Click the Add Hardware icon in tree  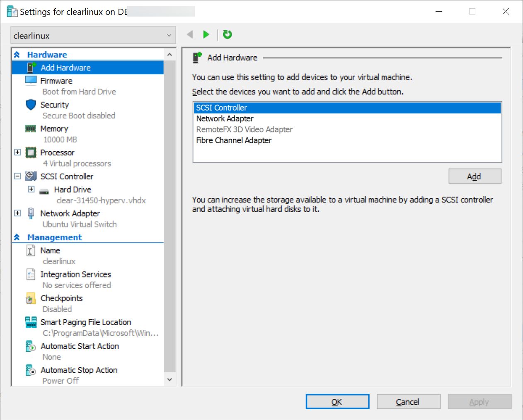pos(31,68)
